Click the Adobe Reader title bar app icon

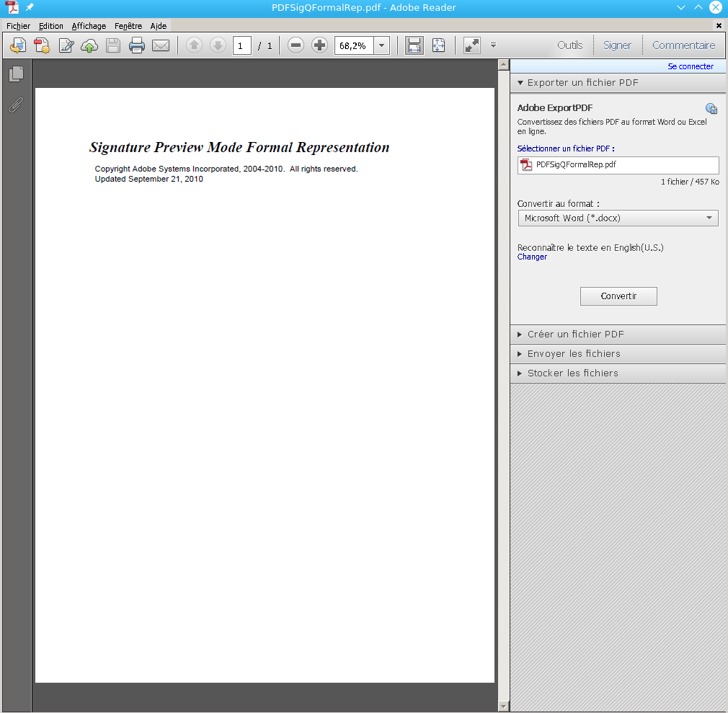point(12,7)
